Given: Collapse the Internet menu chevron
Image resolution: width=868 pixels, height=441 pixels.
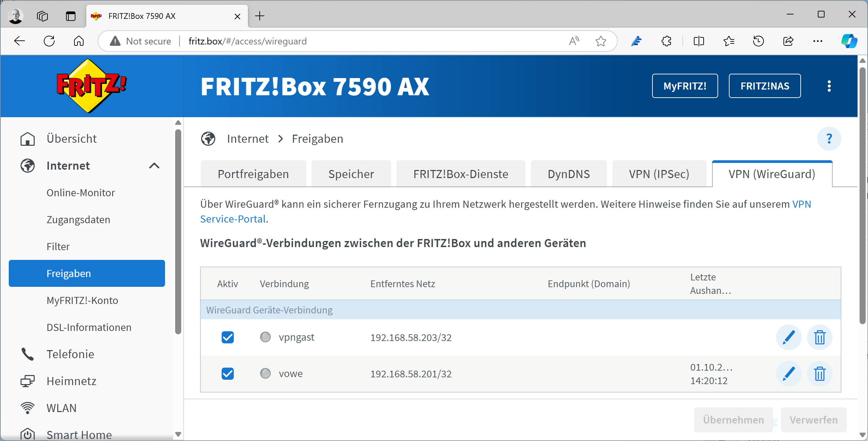Looking at the screenshot, I should (154, 166).
